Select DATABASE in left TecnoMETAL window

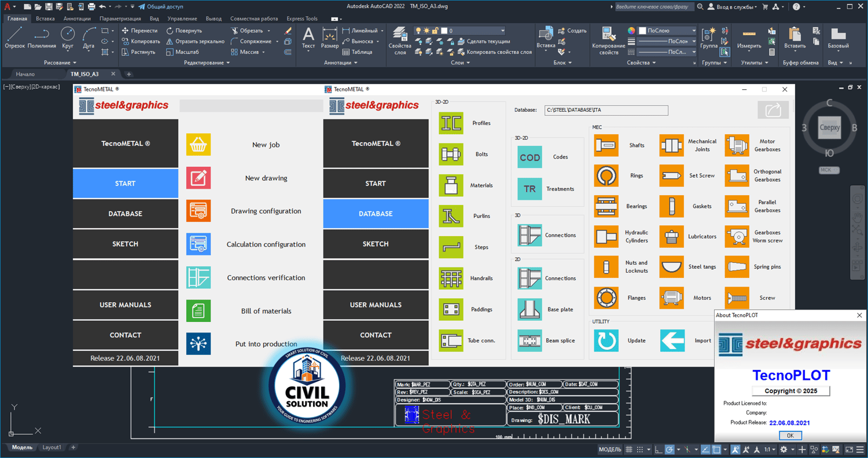click(126, 214)
